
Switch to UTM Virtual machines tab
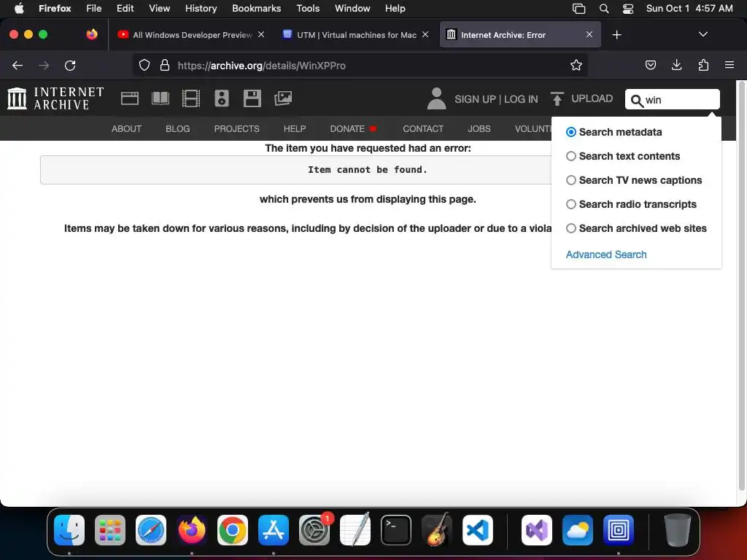click(355, 35)
